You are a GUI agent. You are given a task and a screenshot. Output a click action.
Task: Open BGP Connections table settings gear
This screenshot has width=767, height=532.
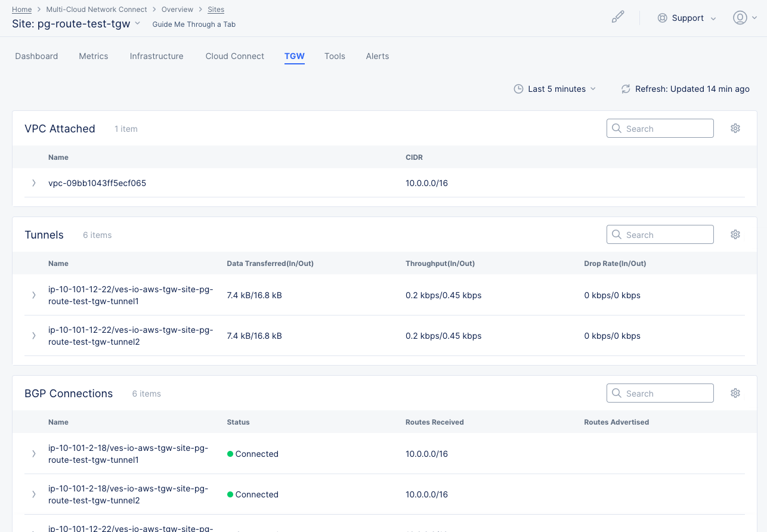tap(735, 393)
